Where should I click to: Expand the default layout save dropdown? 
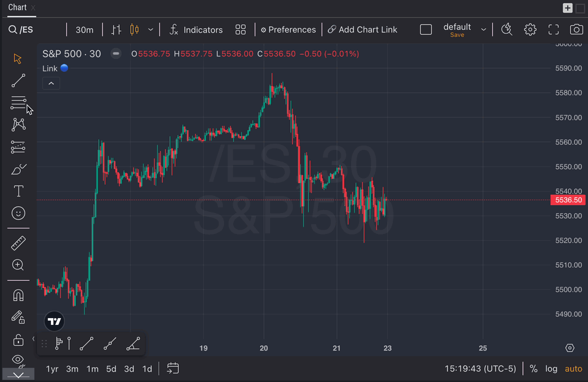click(484, 29)
